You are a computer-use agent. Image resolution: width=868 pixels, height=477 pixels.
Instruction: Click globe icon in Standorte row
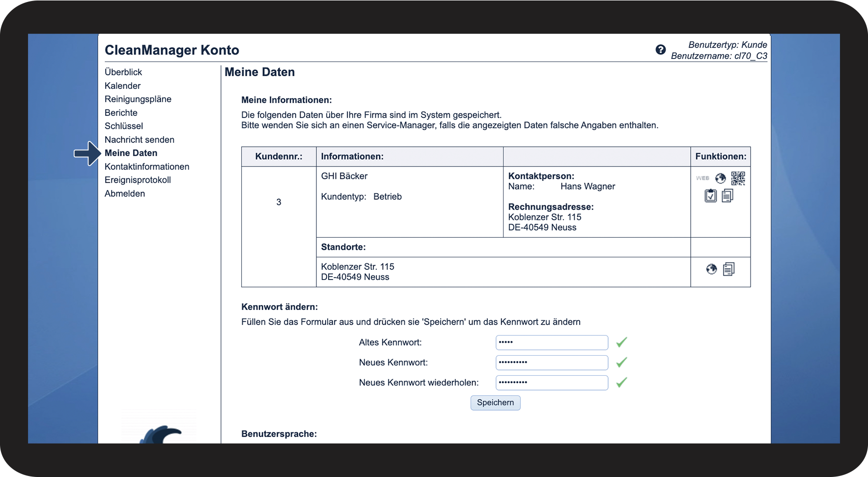coord(711,269)
